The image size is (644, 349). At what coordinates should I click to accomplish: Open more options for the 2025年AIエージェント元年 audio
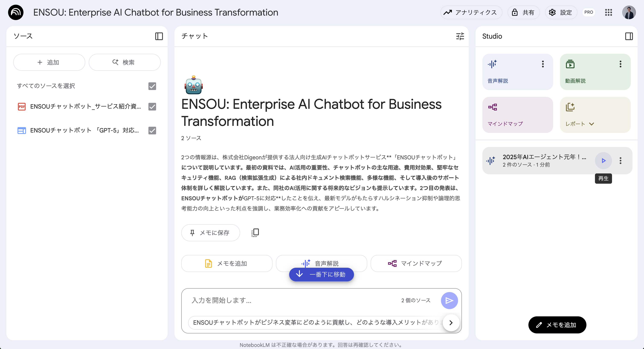(621, 161)
